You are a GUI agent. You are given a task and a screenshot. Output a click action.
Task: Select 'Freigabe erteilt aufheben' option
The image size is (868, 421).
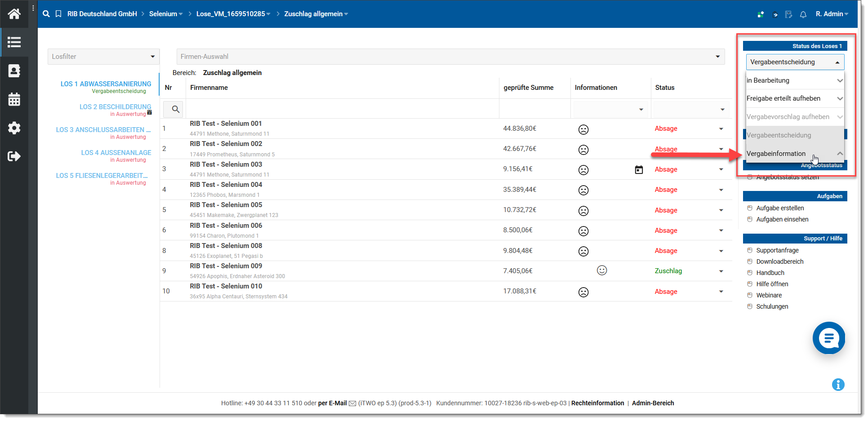(x=795, y=98)
